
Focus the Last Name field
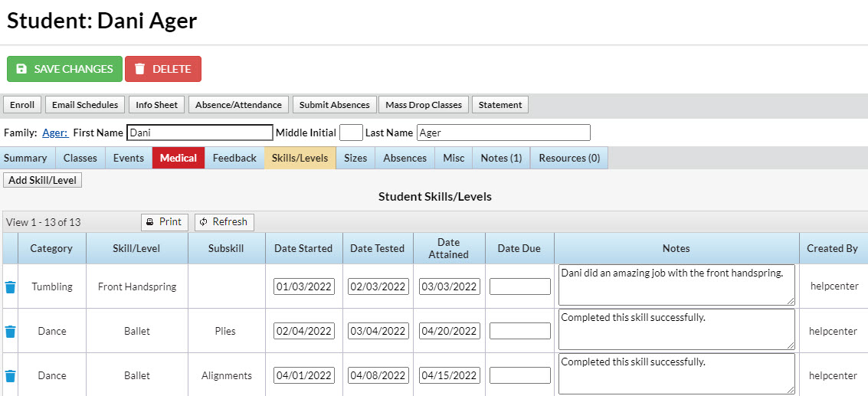(x=503, y=133)
